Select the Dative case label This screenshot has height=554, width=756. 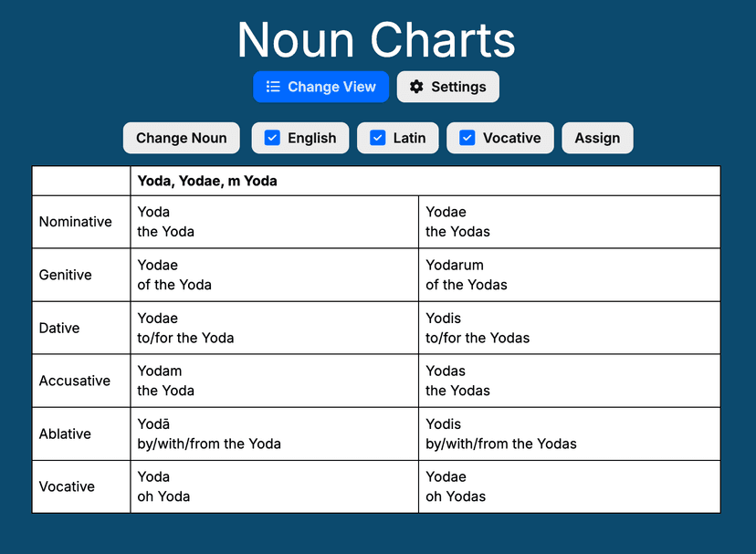click(59, 328)
